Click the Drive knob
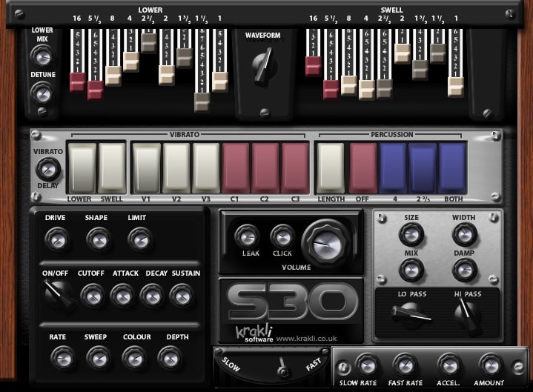 click(56, 239)
